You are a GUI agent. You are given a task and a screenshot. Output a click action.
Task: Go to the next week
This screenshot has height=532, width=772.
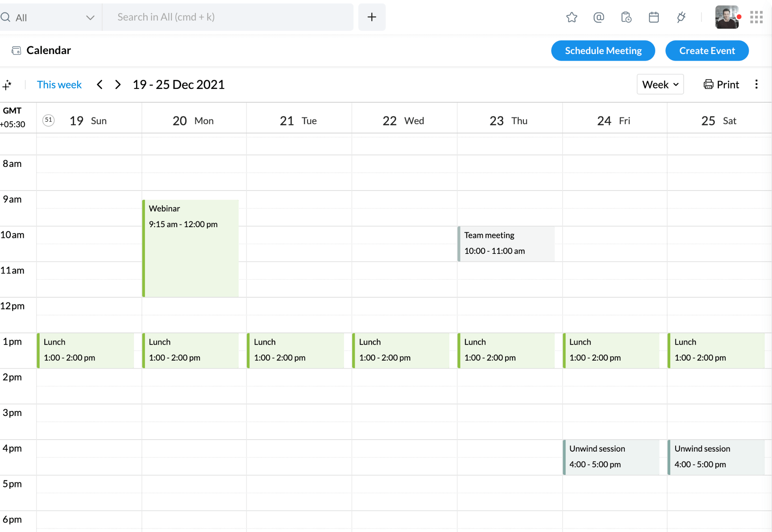(x=117, y=84)
